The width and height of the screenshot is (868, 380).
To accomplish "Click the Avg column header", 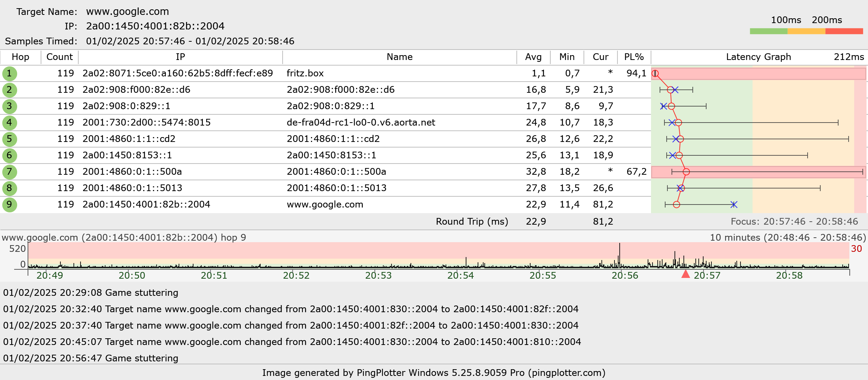I will pos(534,57).
